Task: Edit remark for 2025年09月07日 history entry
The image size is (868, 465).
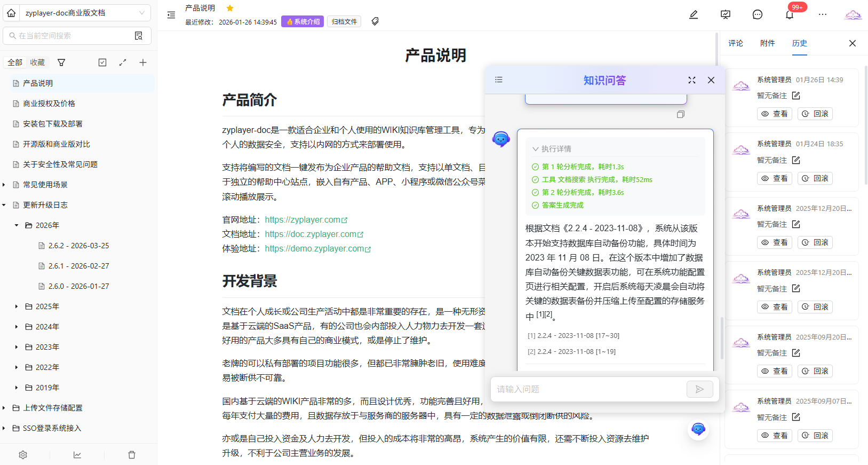Action: 796,417
